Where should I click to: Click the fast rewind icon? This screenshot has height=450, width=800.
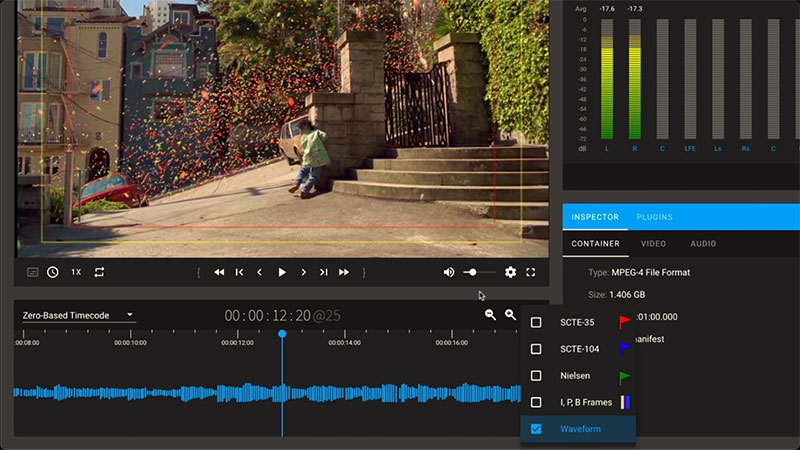point(219,272)
